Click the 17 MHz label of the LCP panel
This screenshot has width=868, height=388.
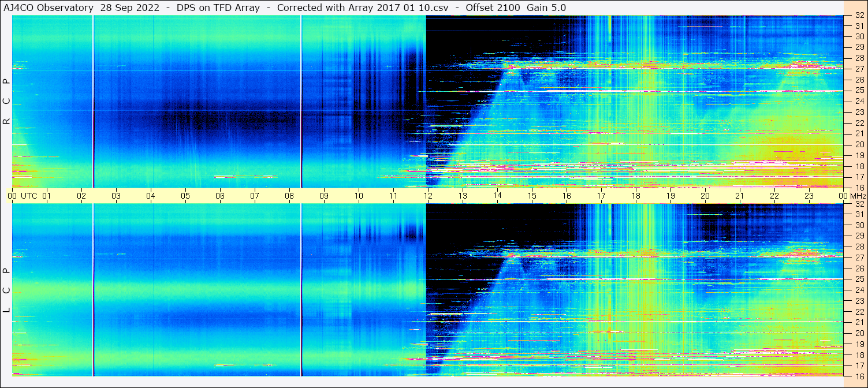(859, 365)
